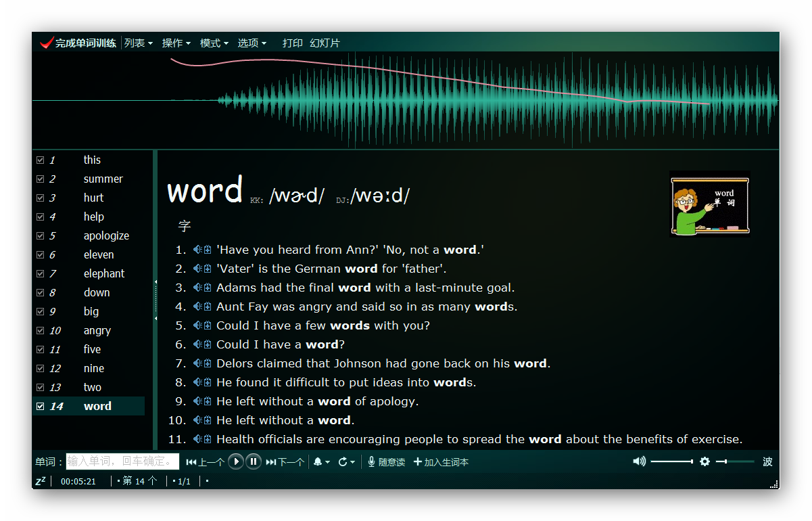812x521 pixels.
Task: Open settings gear icon near volume
Action: (x=704, y=461)
